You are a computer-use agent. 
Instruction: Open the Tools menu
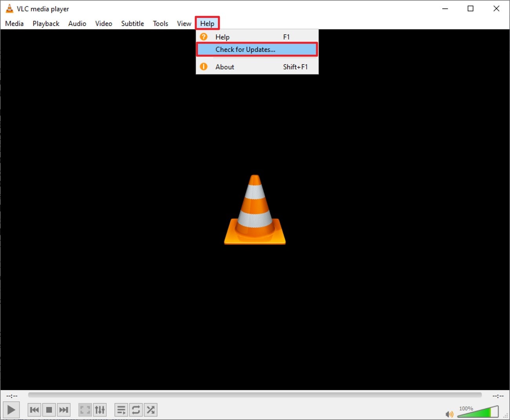coord(160,24)
